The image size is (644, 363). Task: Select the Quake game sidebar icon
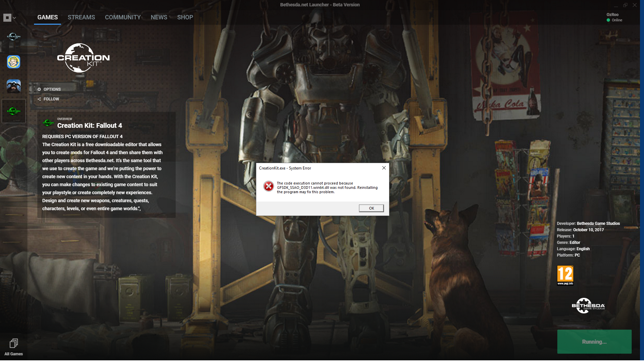click(14, 86)
